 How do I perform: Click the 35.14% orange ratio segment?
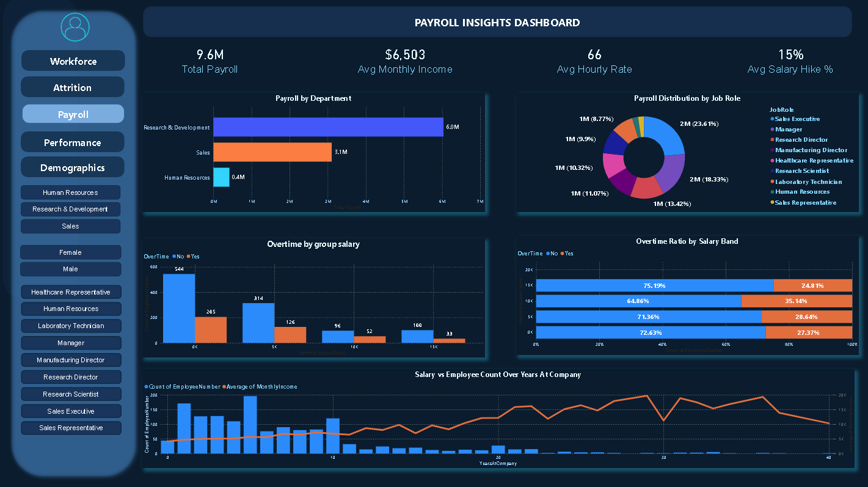click(797, 301)
